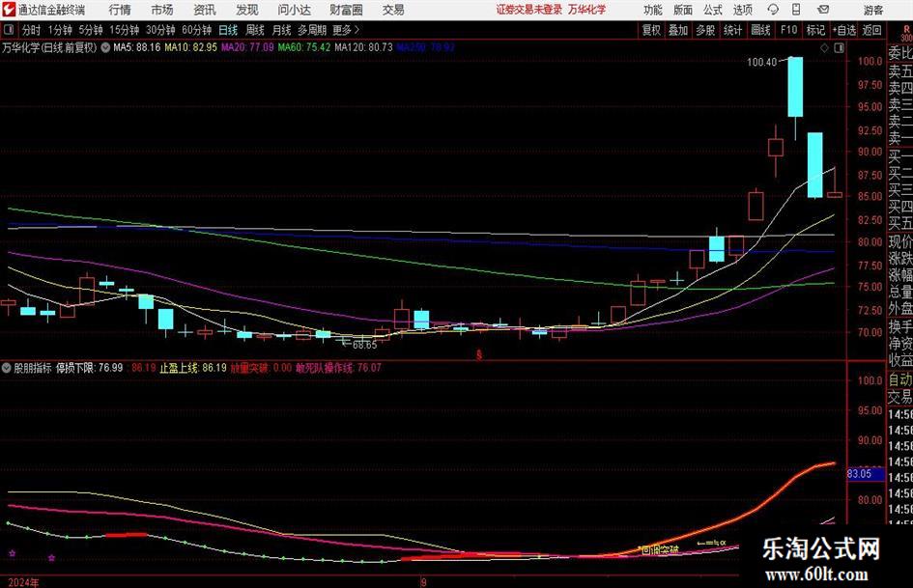Click the red R 300 badge
Image resolution: width=913 pixels, height=588 pixels.
click(906, 33)
